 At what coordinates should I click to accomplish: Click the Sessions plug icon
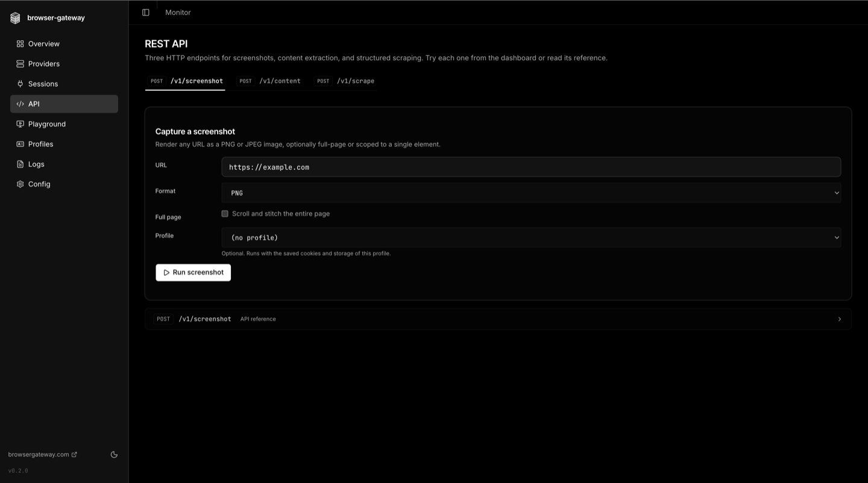[20, 84]
